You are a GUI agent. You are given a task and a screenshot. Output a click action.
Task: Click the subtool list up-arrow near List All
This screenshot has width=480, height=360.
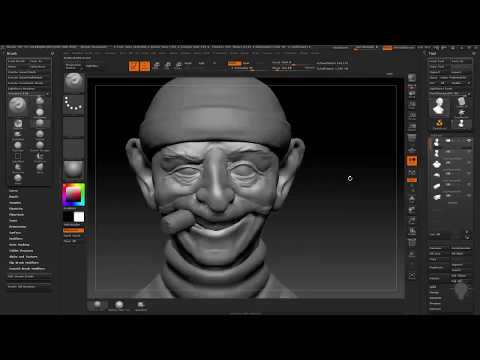point(468,232)
